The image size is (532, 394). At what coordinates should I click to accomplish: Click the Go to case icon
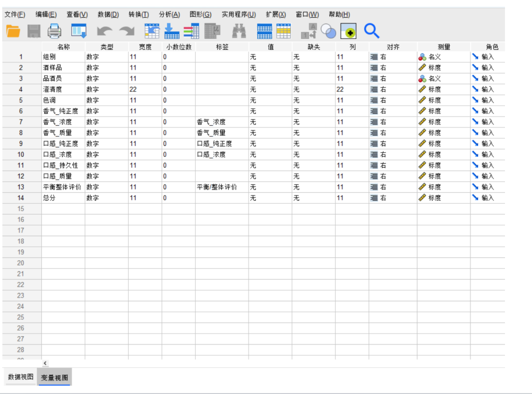[x=152, y=31]
